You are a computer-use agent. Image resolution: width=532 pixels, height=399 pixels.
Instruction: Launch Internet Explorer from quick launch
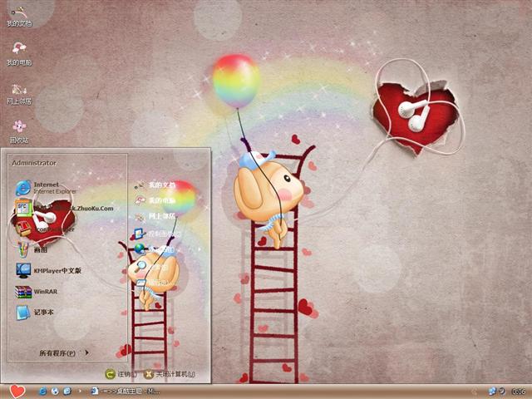(43, 392)
